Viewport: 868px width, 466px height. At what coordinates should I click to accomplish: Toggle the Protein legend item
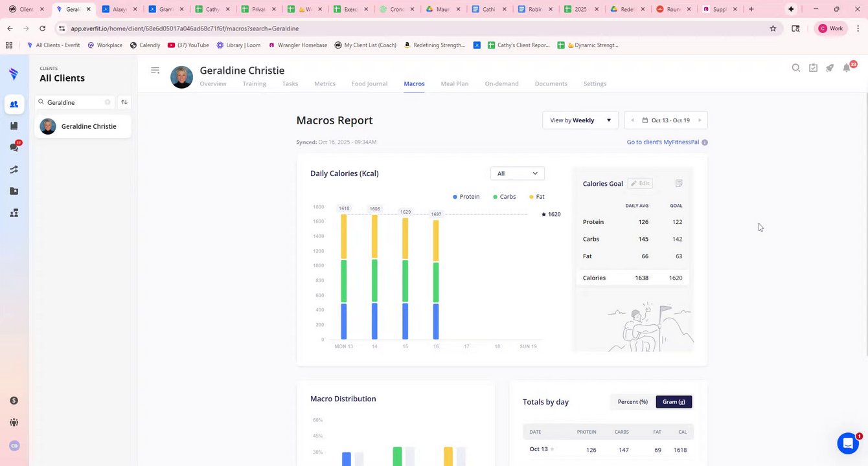point(466,197)
